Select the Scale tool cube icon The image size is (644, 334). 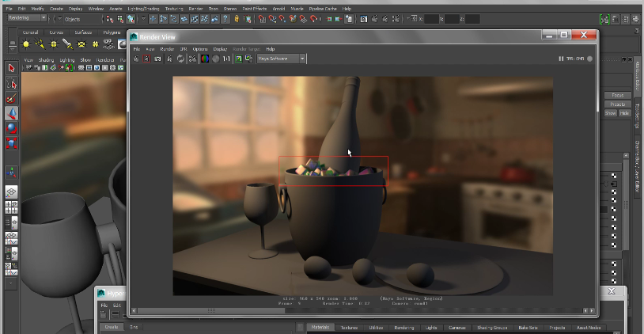pyautogui.click(x=12, y=143)
